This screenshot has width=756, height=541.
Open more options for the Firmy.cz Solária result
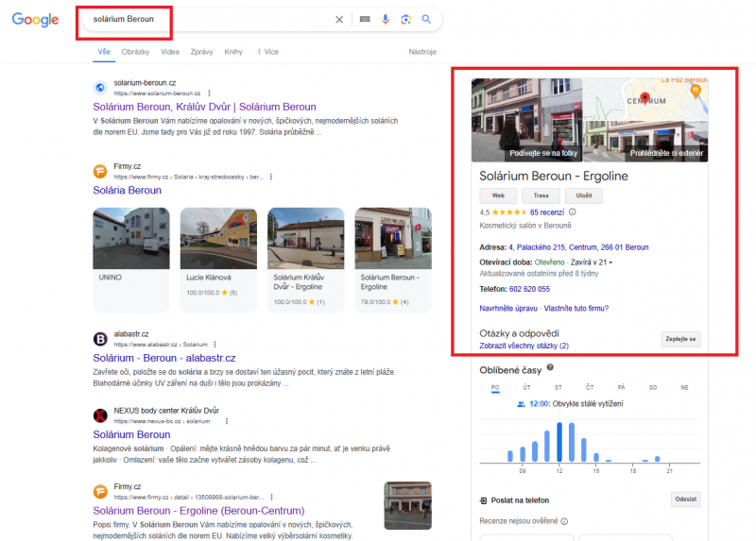click(271, 177)
